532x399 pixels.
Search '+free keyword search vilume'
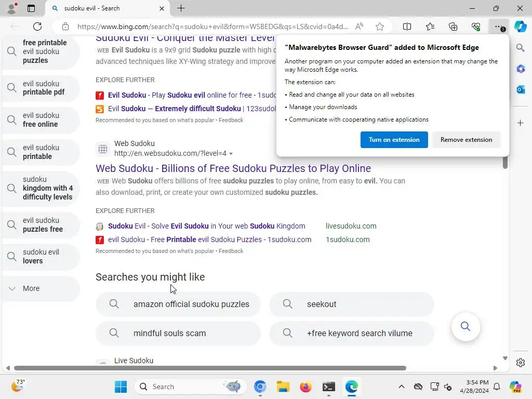point(352,334)
